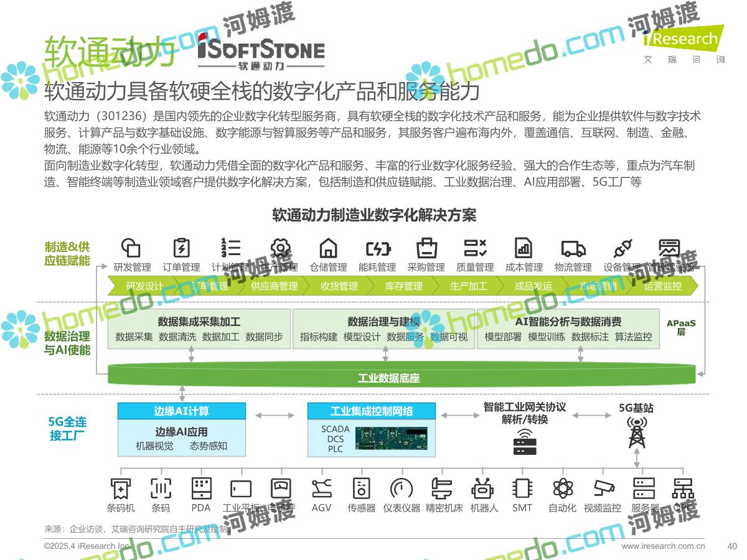The width and height of the screenshot is (747, 560).
Task: Select the APaaS层 label
Action: (x=681, y=327)
